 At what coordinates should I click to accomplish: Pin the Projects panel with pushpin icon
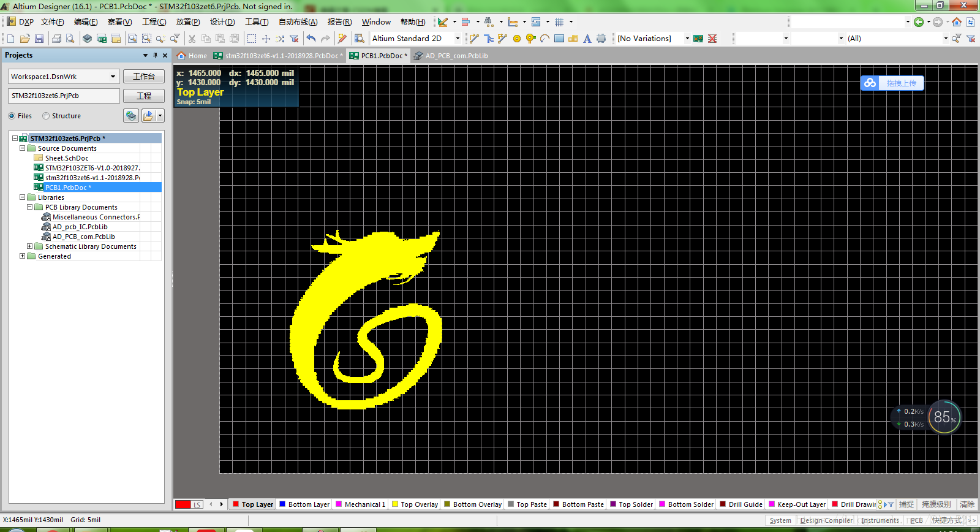(155, 55)
